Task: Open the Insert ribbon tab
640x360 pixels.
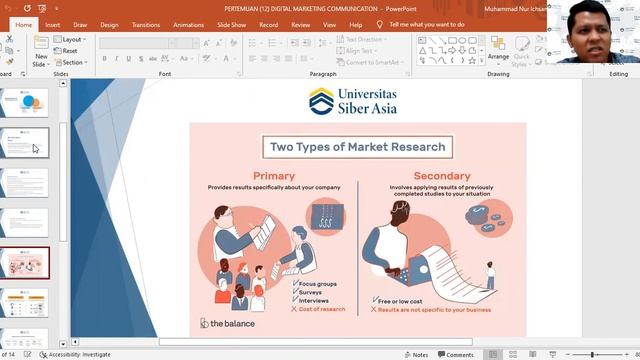Action: coord(52,25)
